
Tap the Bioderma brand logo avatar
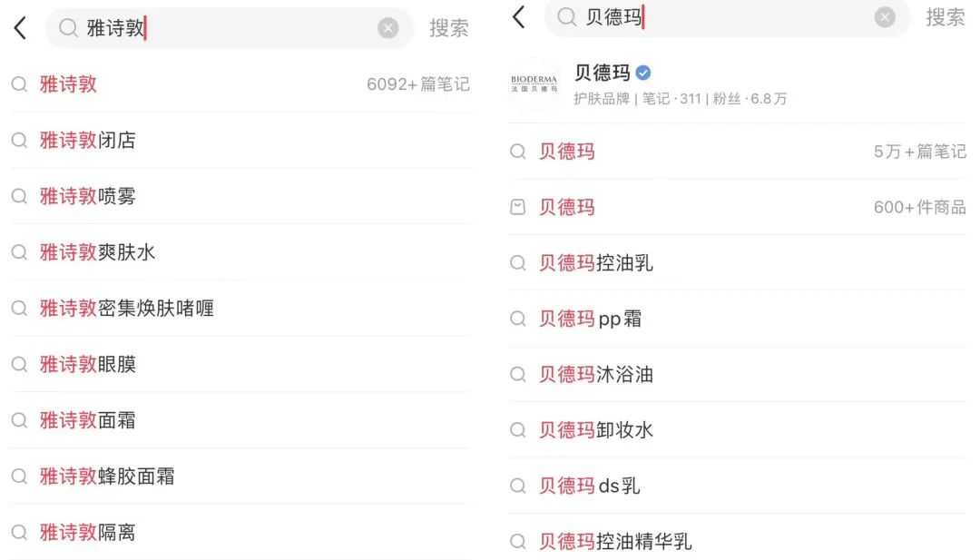click(534, 84)
